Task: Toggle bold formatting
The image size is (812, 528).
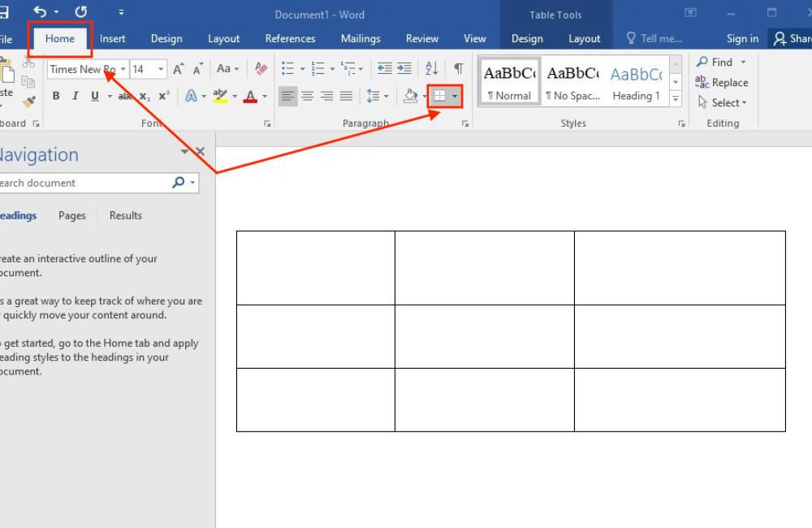Action: click(x=55, y=96)
